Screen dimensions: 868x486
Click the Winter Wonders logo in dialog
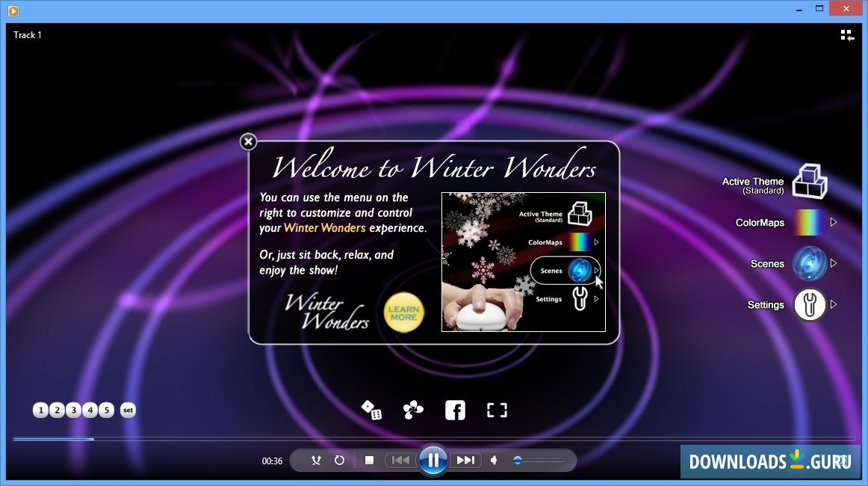pos(326,312)
